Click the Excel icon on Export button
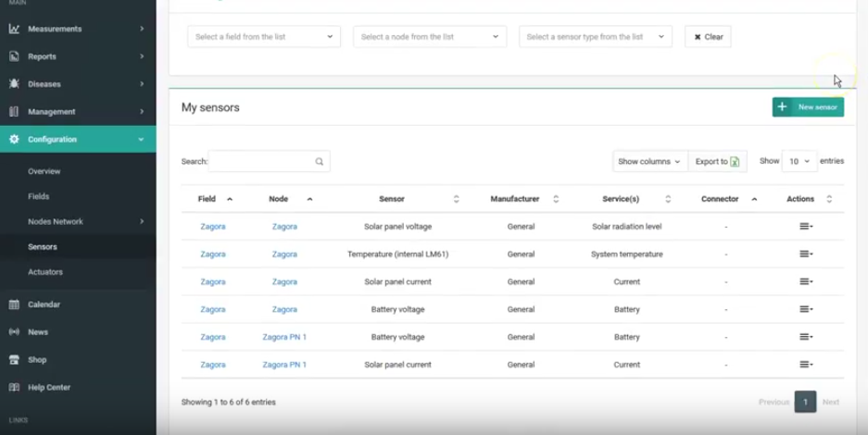This screenshot has height=435, width=868. pyautogui.click(x=735, y=161)
